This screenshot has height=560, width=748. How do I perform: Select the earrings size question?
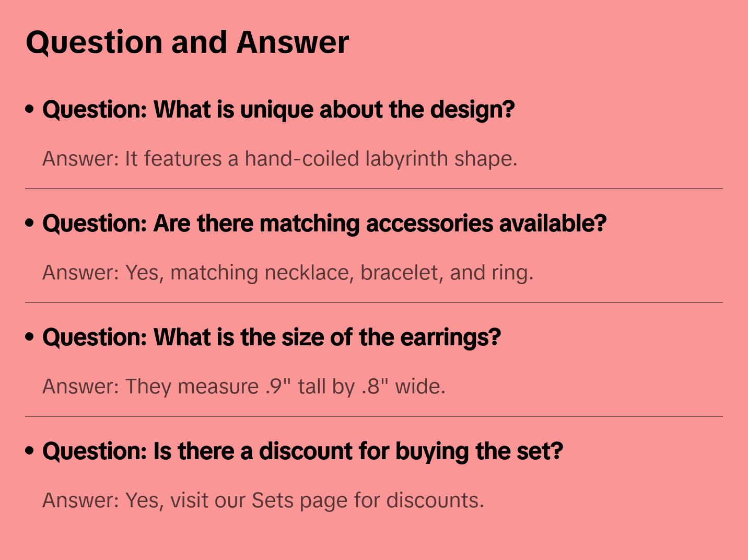click(271, 337)
